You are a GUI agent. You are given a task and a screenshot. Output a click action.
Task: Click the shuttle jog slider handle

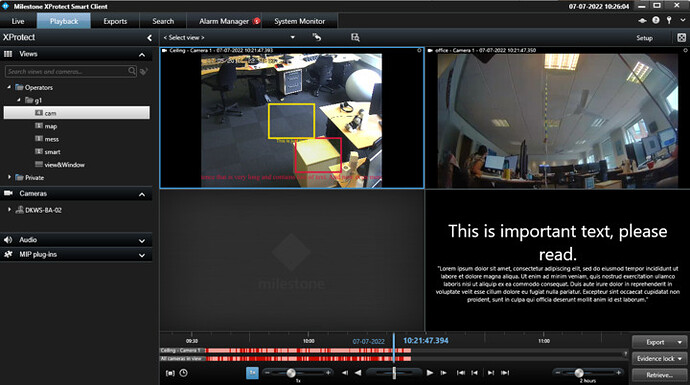(x=394, y=373)
